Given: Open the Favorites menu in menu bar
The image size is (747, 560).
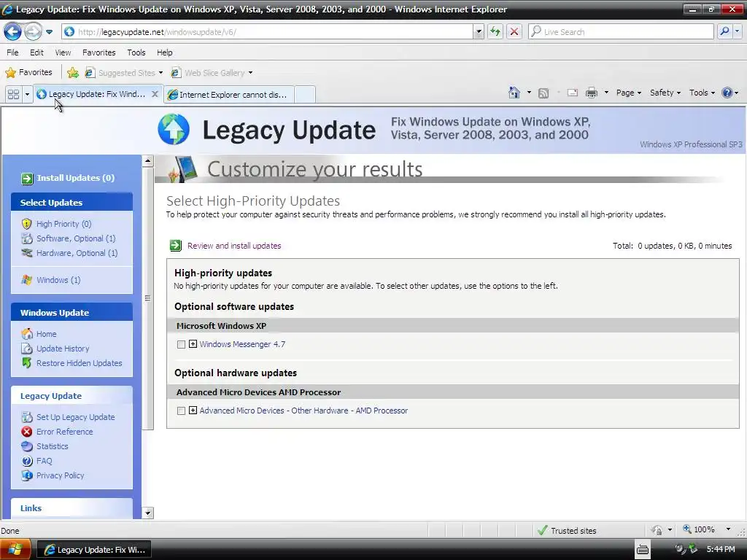Looking at the screenshot, I should (99, 52).
